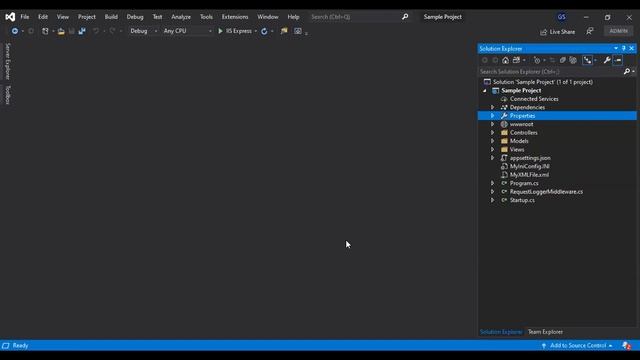The width and height of the screenshot is (640, 360).
Task: Click the Solution Explorer search magnifier icon
Action: (627, 71)
